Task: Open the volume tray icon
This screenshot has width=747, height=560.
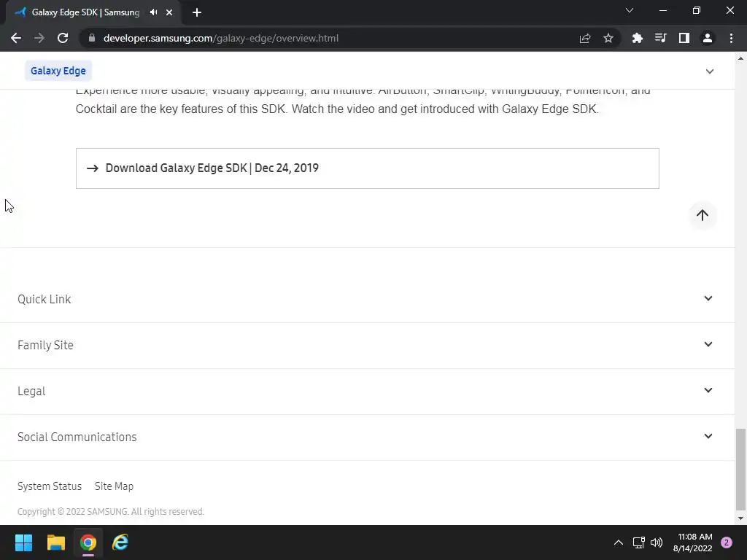Action: point(657,542)
